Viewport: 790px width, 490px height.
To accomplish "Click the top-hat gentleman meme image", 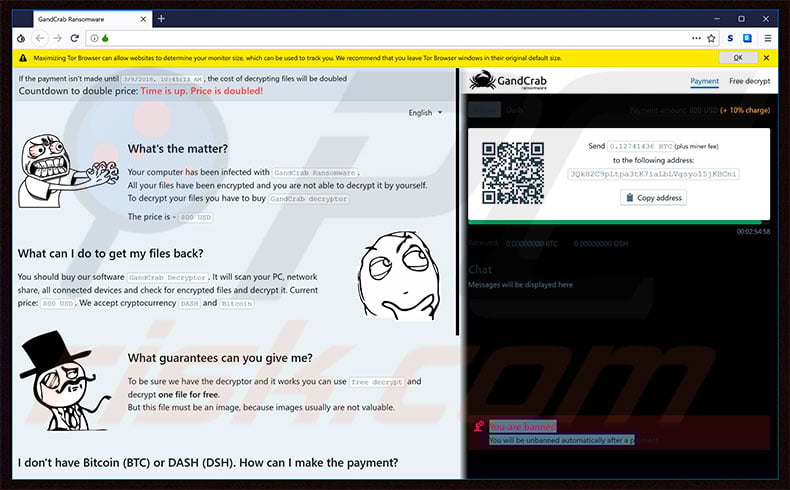I will (x=63, y=381).
